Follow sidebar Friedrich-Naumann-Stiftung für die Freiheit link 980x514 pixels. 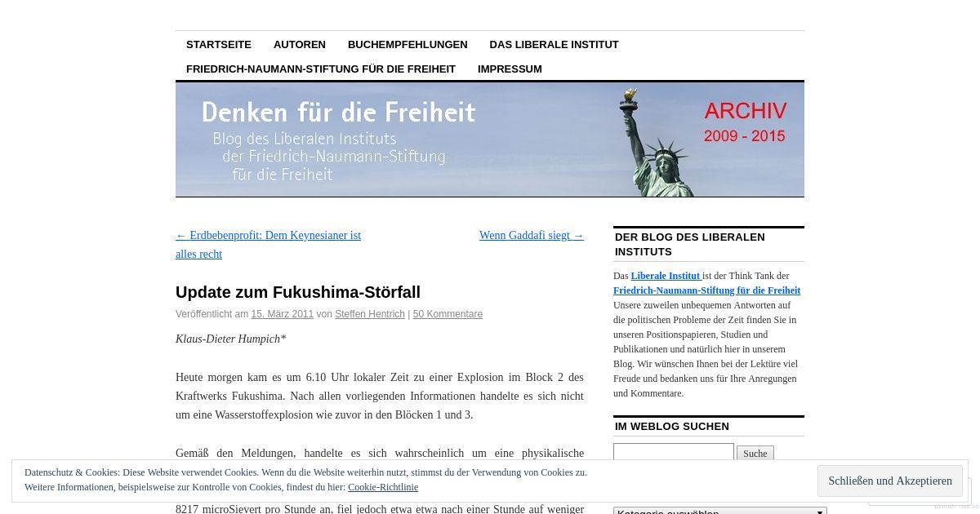tap(706, 290)
